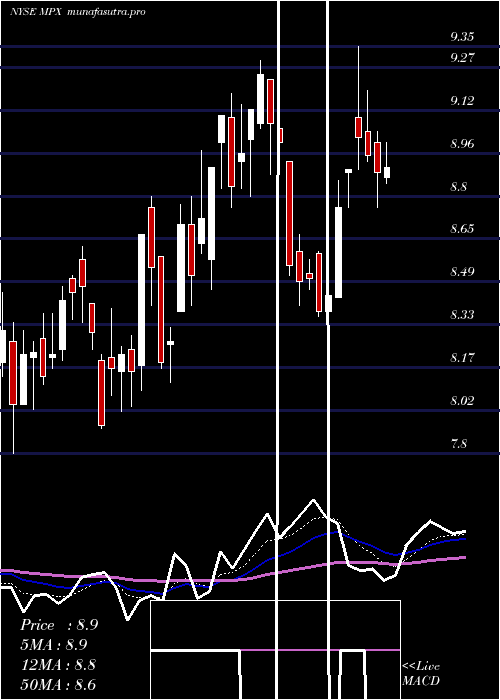Select the 8.17 price level label
This screenshot has width=500, height=700.
click(462, 358)
